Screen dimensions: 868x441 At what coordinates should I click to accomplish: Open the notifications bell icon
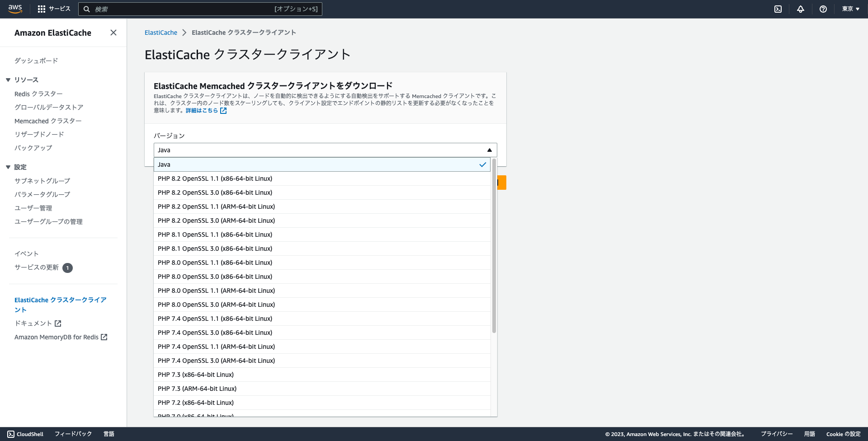point(800,9)
